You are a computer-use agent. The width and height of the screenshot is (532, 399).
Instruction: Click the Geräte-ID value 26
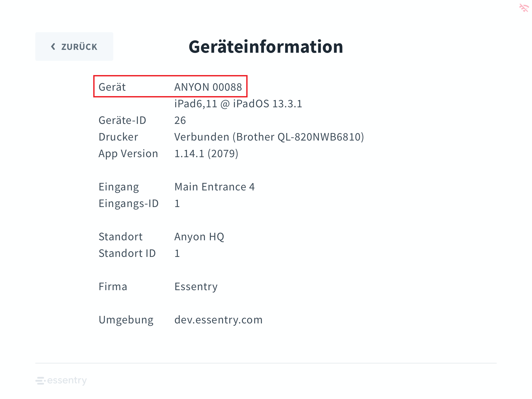[x=180, y=120]
